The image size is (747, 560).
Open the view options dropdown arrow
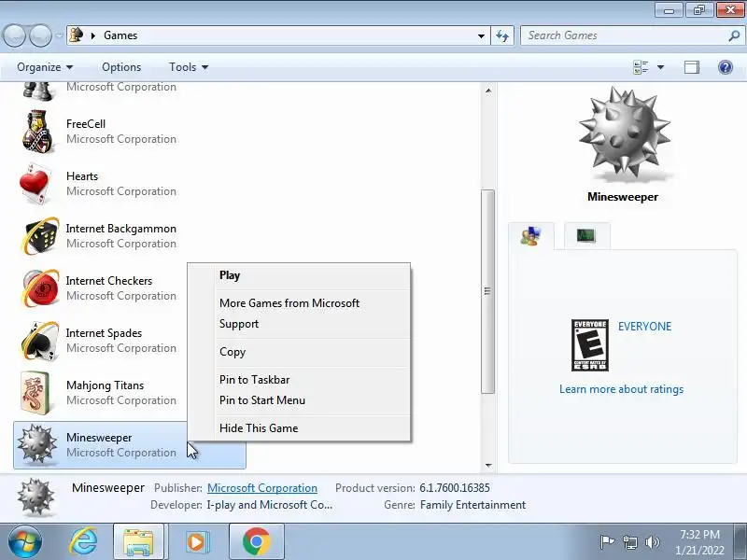tap(660, 67)
